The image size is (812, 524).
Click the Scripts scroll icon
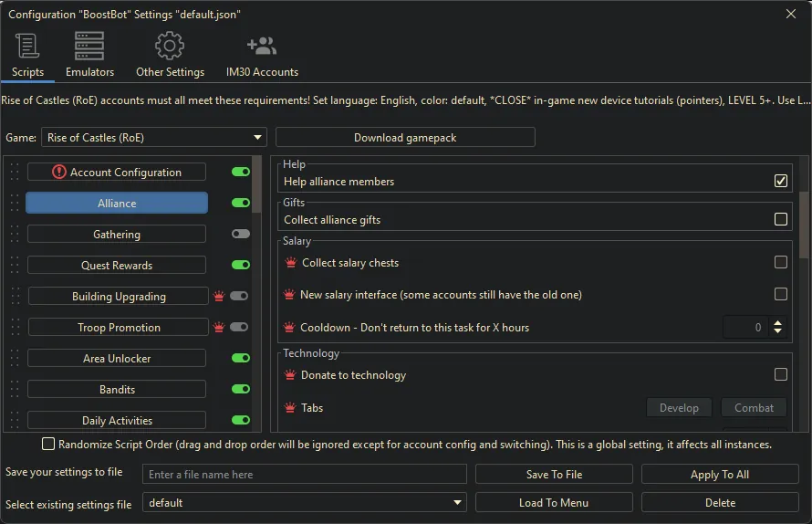click(27, 46)
